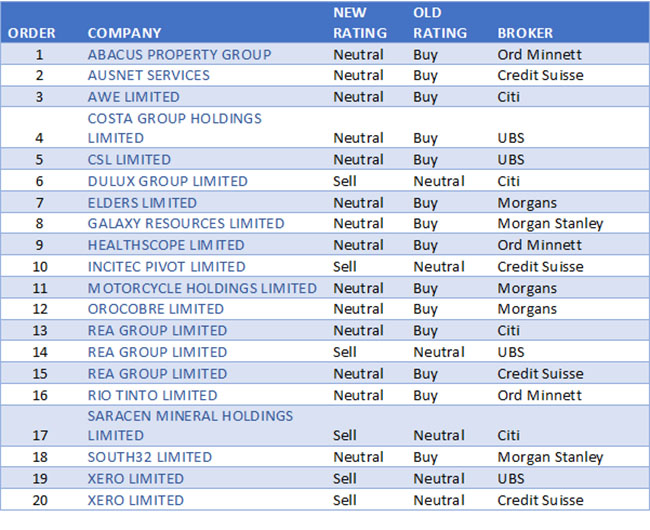Open MOTORCYCLE HOLDINGS LIMITED link

pyautogui.click(x=202, y=288)
